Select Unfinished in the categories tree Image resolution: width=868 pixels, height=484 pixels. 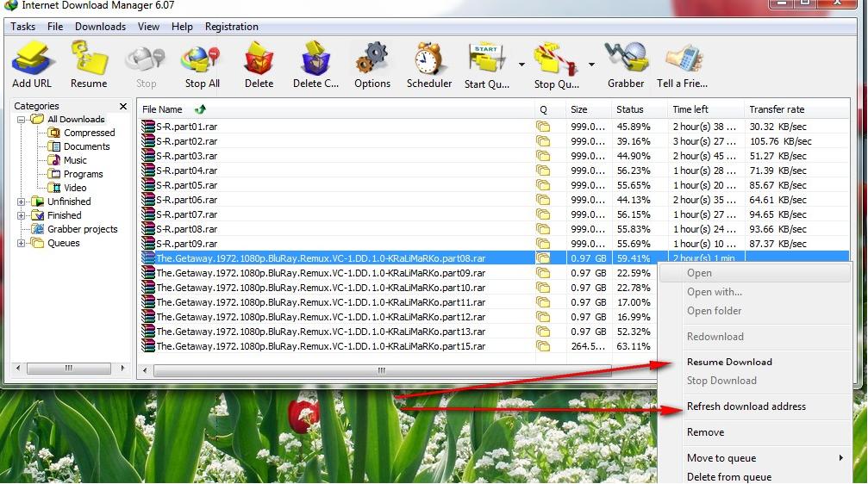pyautogui.click(x=69, y=202)
